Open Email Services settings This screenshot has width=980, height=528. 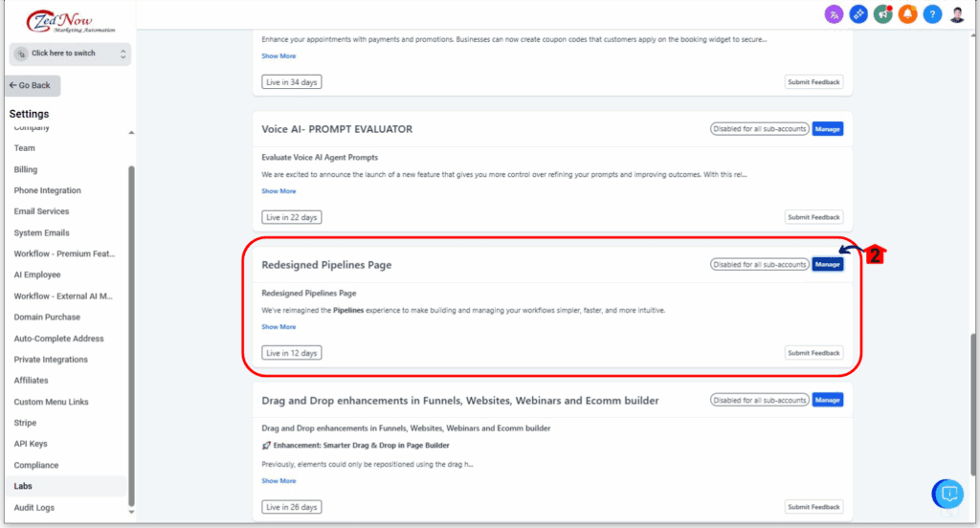click(41, 211)
